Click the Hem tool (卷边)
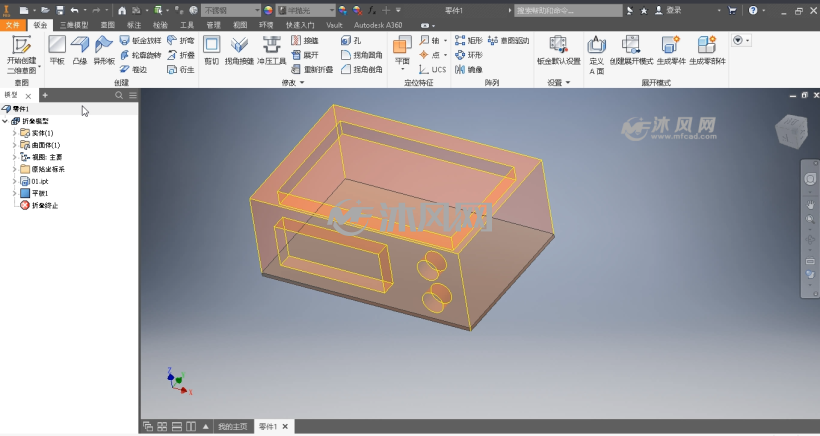The width and height of the screenshot is (820, 436). tap(133, 69)
